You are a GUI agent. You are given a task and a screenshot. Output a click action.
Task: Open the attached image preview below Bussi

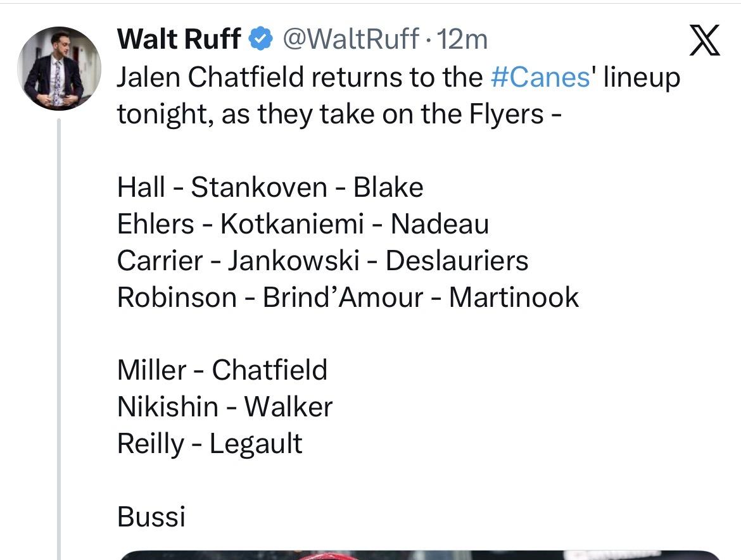click(x=418, y=554)
